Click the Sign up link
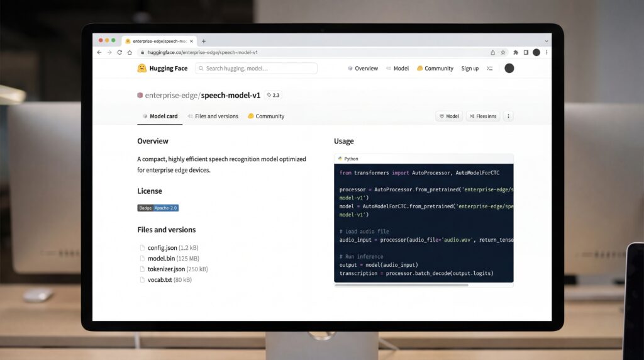 click(x=470, y=69)
